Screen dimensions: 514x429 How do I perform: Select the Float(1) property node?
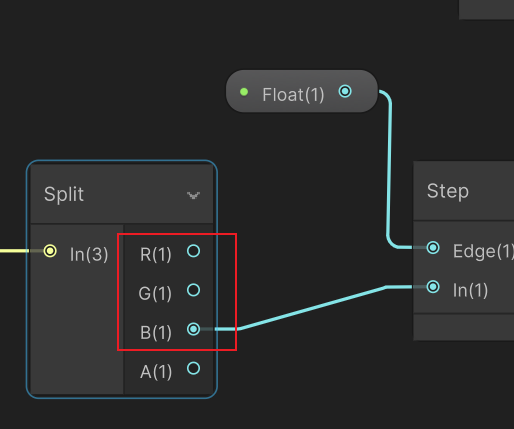click(x=302, y=91)
